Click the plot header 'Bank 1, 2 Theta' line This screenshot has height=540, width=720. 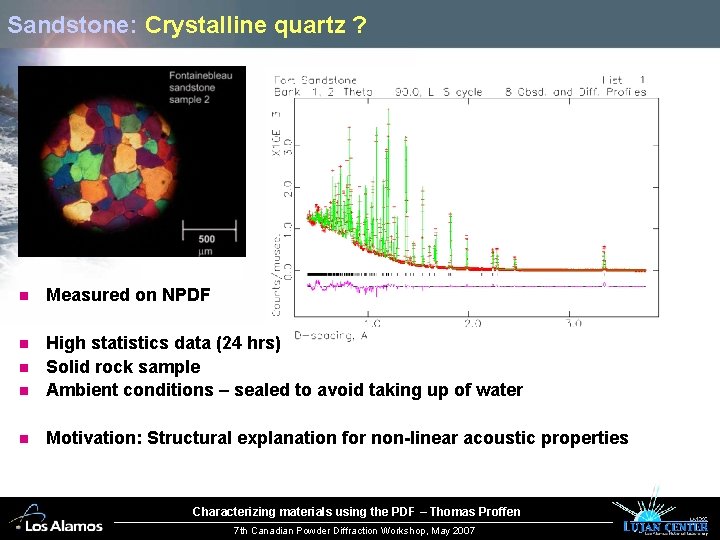tap(460, 92)
